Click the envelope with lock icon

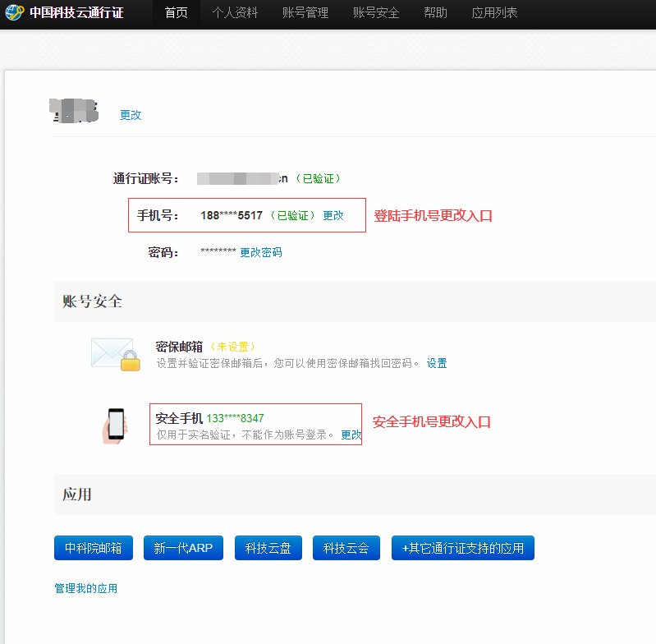click(x=115, y=354)
